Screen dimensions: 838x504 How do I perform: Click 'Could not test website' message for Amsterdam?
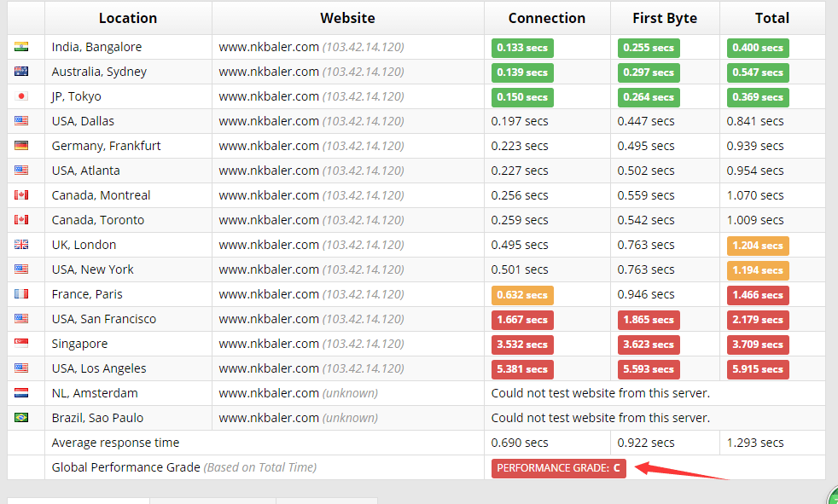point(601,393)
